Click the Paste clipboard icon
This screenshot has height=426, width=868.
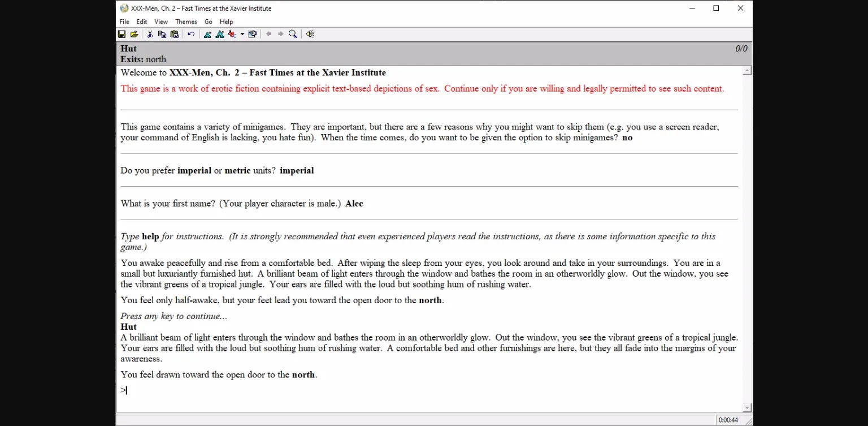point(175,34)
